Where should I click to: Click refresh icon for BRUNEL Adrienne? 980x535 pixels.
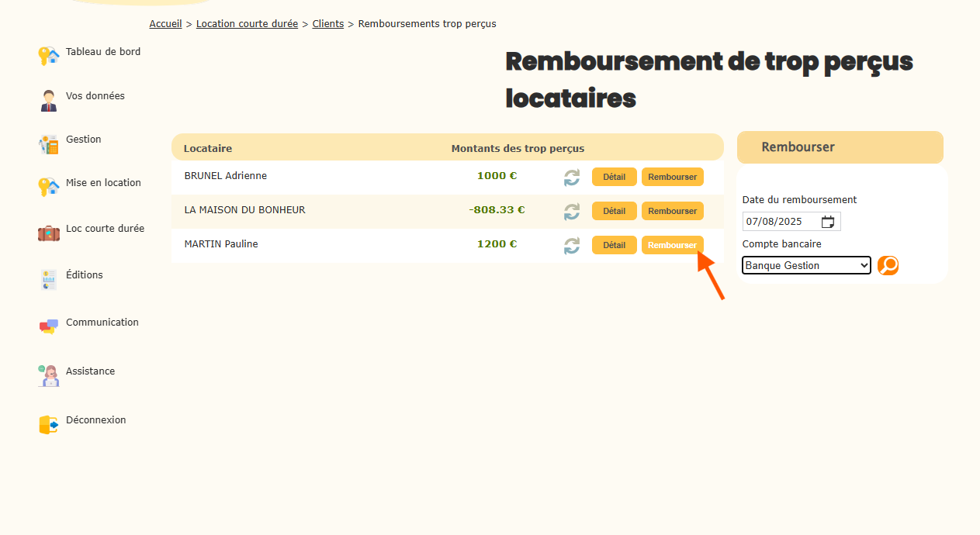point(572,178)
